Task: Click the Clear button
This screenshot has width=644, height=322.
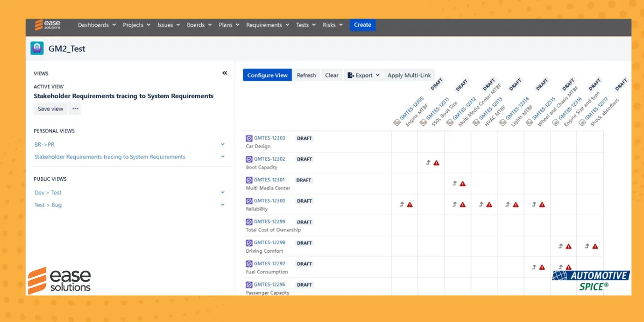Action: (332, 75)
